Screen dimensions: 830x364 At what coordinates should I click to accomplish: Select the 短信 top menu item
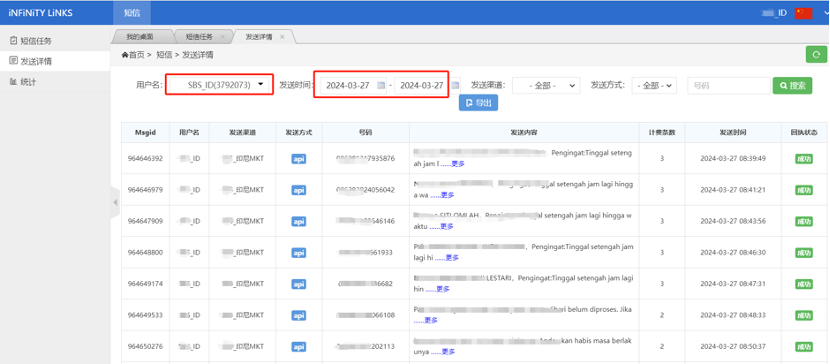(x=132, y=13)
